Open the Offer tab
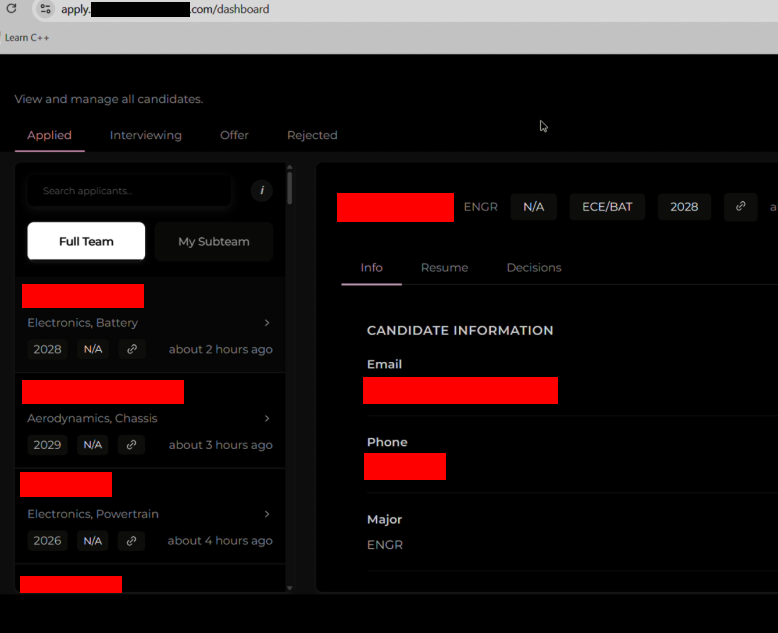Screen dimensions: 778x633 234,135
